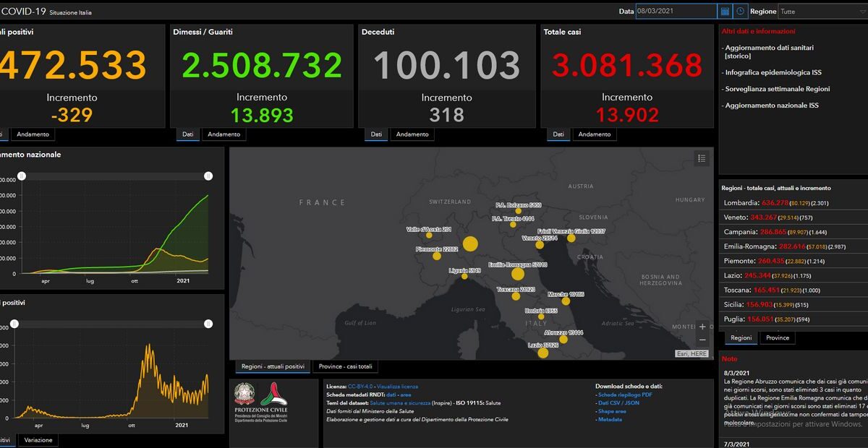The width and height of the screenshot is (868, 448).
Task: Click the right range handle on national trend chart
Action: (208, 176)
